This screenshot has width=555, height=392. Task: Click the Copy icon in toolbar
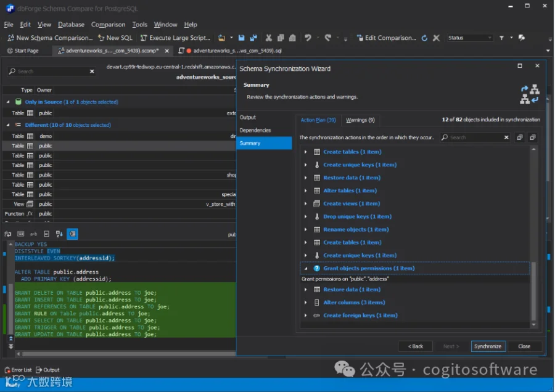click(x=281, y=38)
